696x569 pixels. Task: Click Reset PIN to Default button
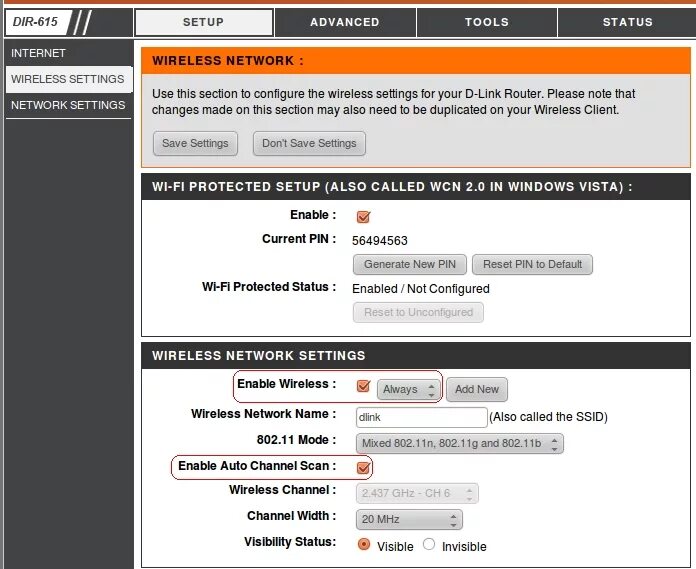(532, 265)
